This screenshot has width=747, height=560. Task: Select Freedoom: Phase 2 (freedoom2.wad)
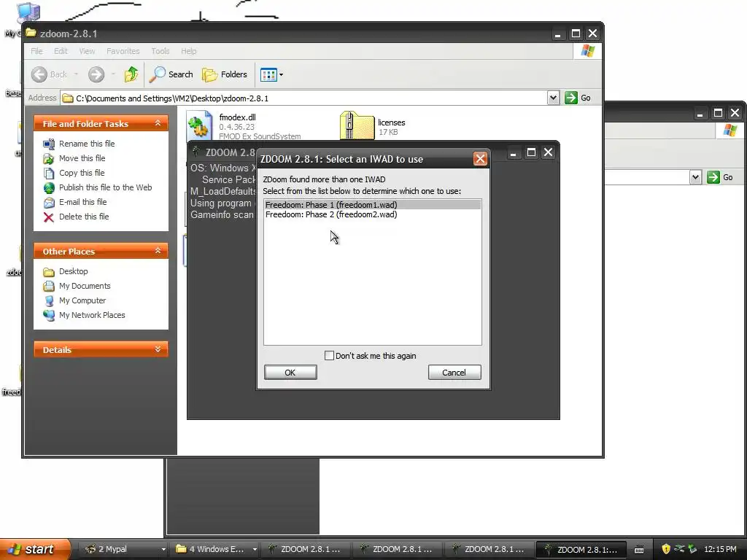(x=372, y=215)
